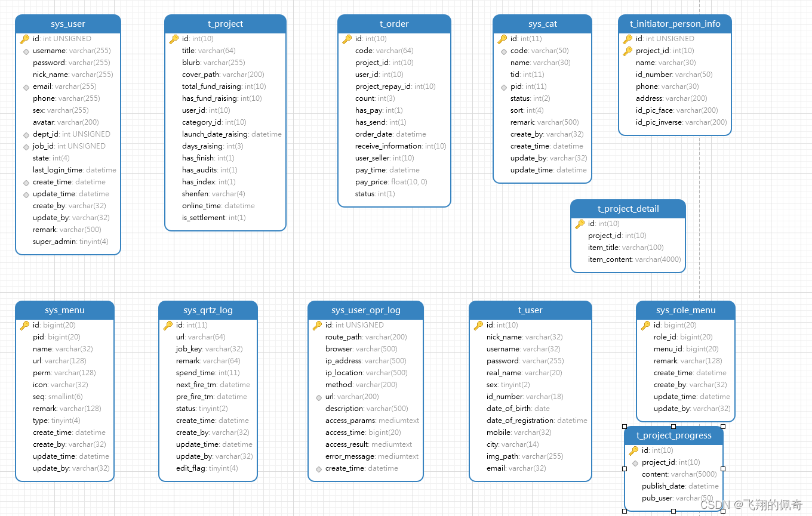Select the t_project_progress table header

coord(673,435)
